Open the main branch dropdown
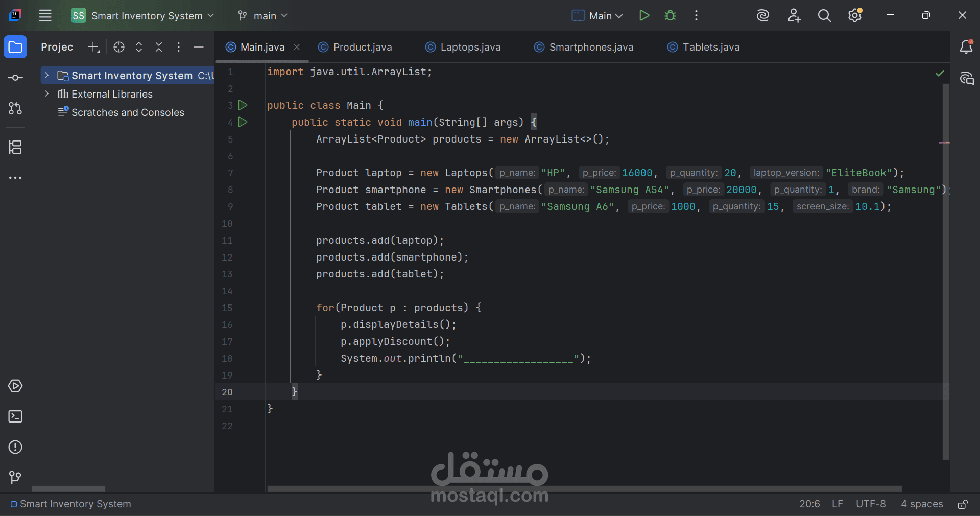This screenshot has height=516, width=980. coord(263,16)
